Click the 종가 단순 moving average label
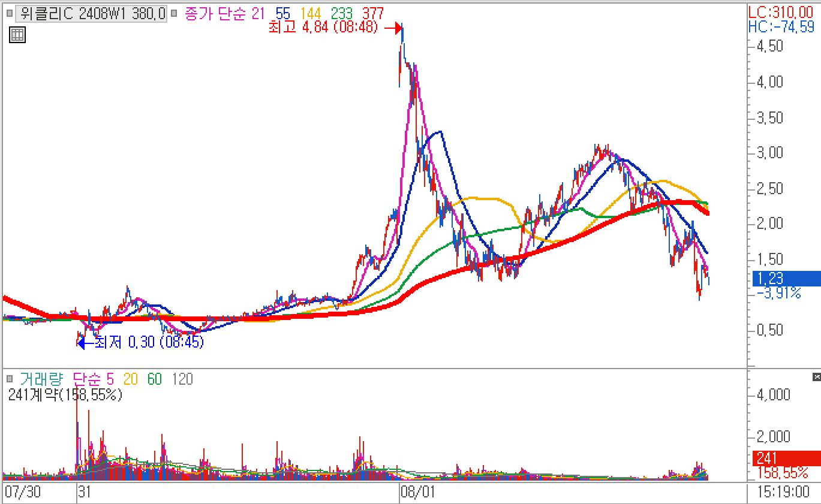This screenshot has height=504, width=821. tap(215, 13)
